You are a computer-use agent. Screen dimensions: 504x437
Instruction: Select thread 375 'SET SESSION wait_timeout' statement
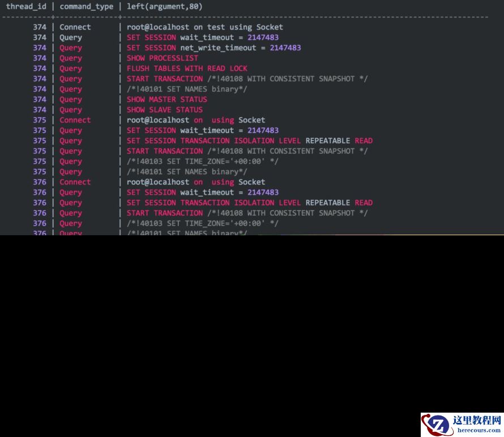point(203,130)
